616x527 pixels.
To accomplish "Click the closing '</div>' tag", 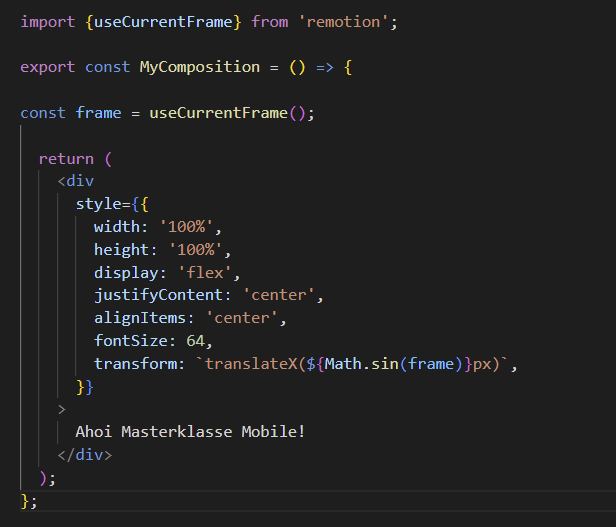I will pyautogui.click(x=85, y=455).
